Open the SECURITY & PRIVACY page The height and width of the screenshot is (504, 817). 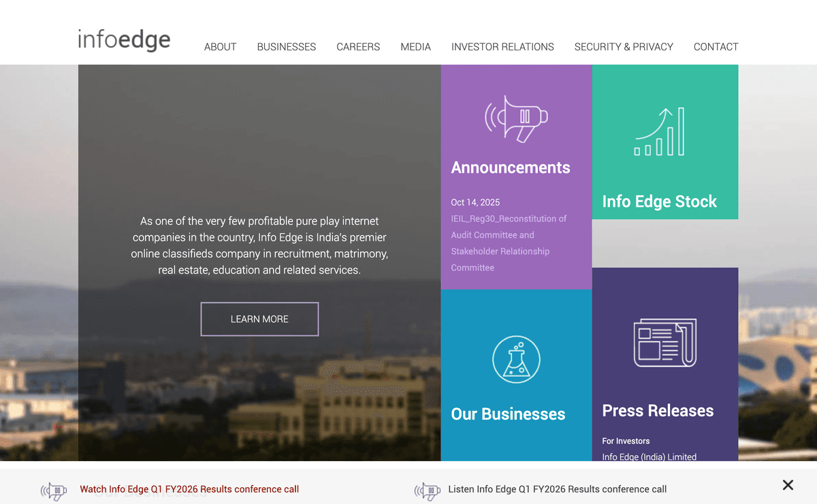(624, 46)
